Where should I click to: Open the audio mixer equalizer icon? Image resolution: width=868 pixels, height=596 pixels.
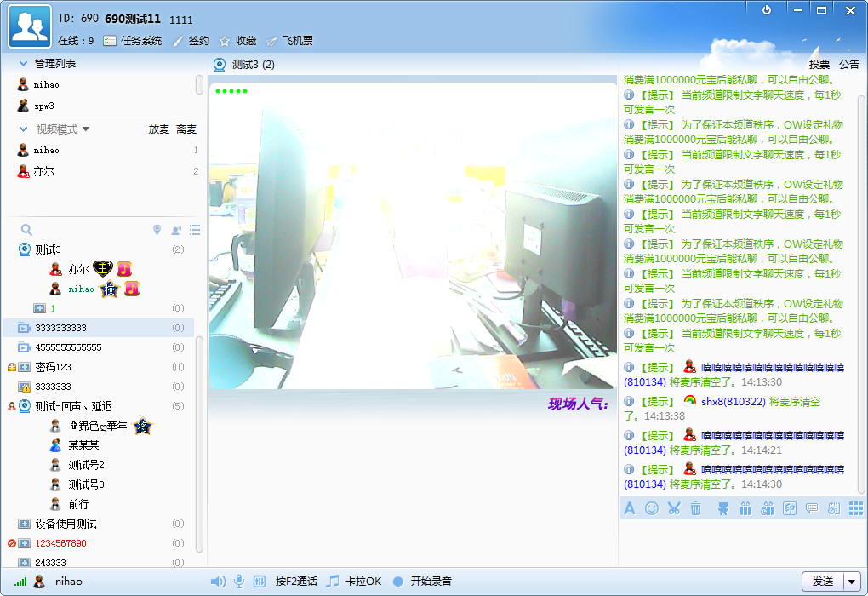click(259, 581)
